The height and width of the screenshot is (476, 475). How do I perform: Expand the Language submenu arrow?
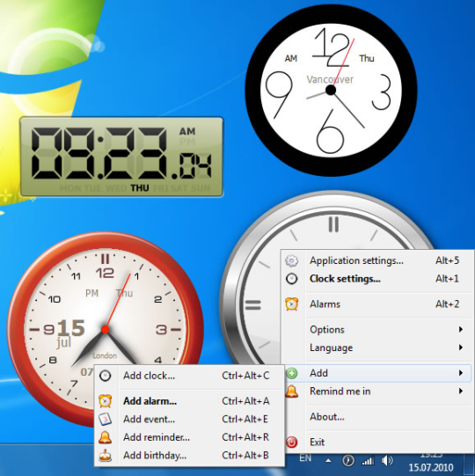461,348
